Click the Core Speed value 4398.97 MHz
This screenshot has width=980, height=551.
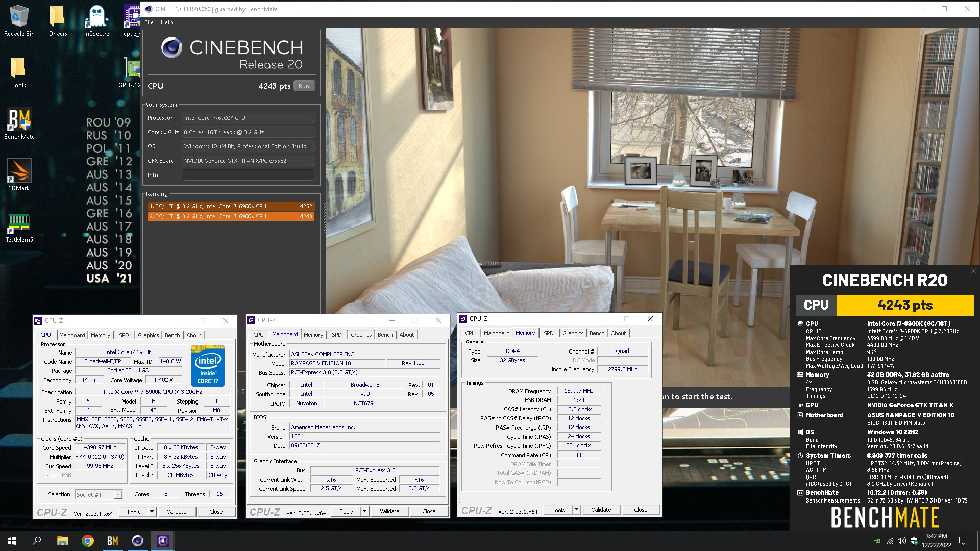click(100, 447)
